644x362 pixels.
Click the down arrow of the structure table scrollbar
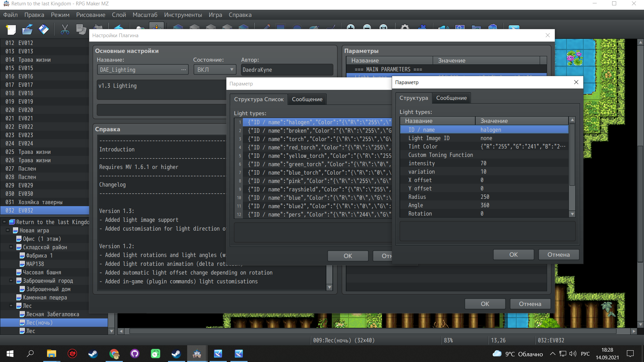point(573,214)
